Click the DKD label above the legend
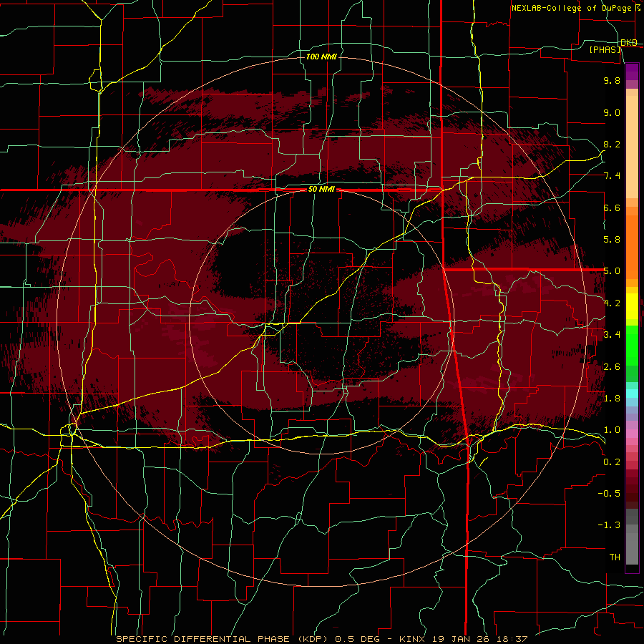The height and width of the screenshot is (644, 644). [629, 42]
